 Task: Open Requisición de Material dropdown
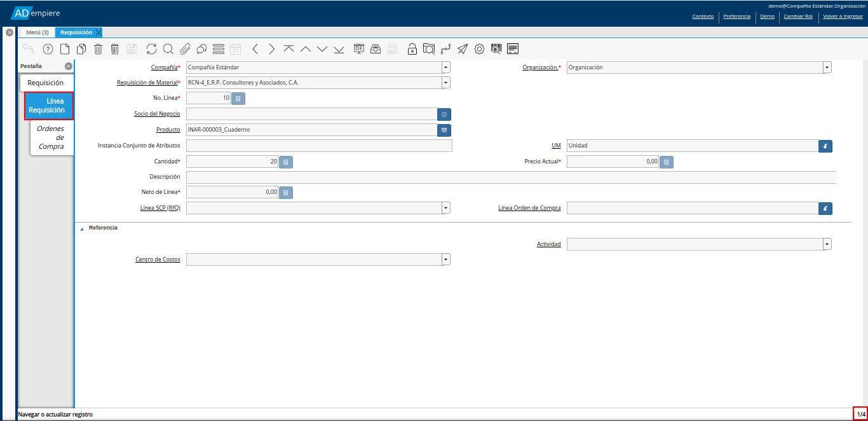445,83
